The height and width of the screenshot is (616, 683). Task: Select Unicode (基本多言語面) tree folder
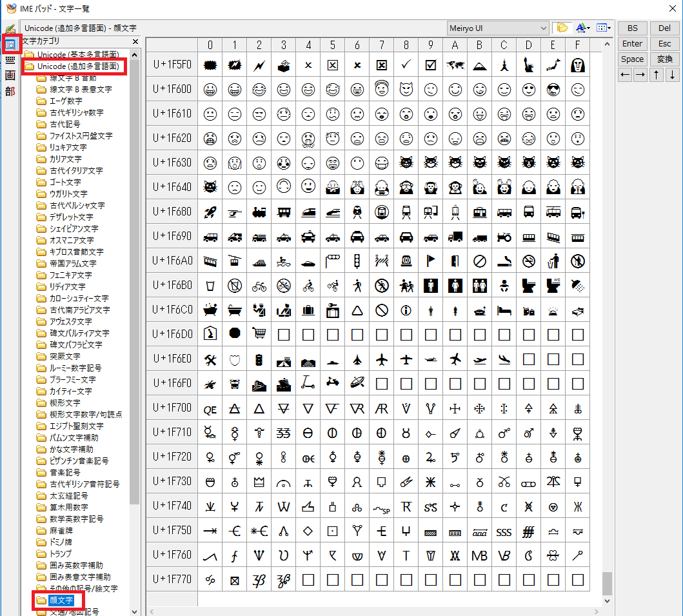pyautogui.click(x=73, y=54)
